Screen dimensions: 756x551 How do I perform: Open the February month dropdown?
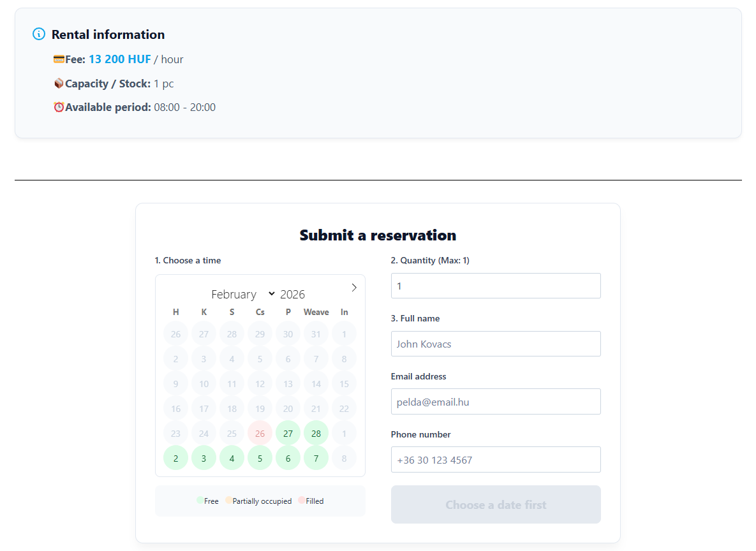click(242, 294)
